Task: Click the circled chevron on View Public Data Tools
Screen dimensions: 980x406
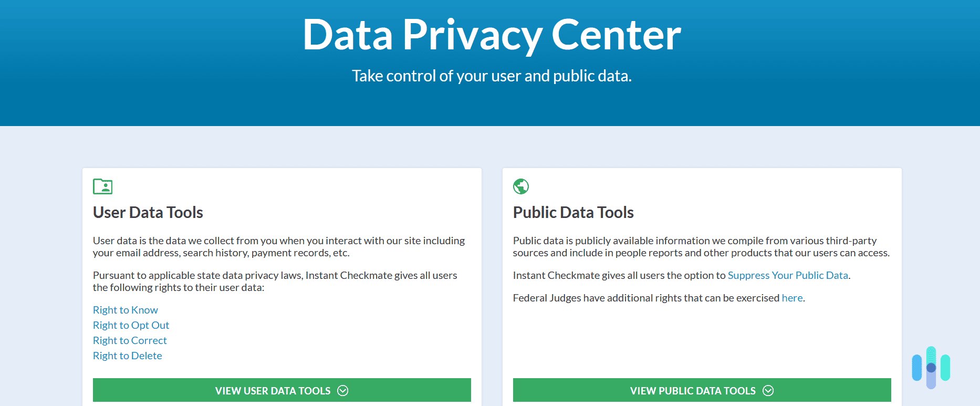Action: [x=769, y=390]
